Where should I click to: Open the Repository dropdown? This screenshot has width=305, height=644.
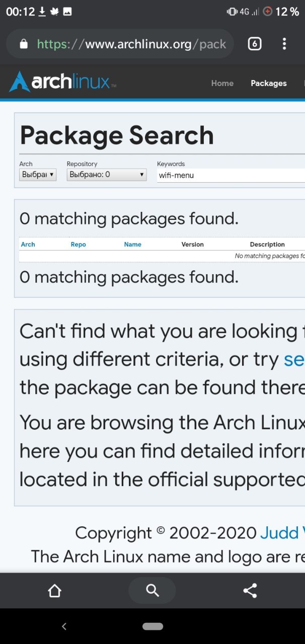pos(107,175)
